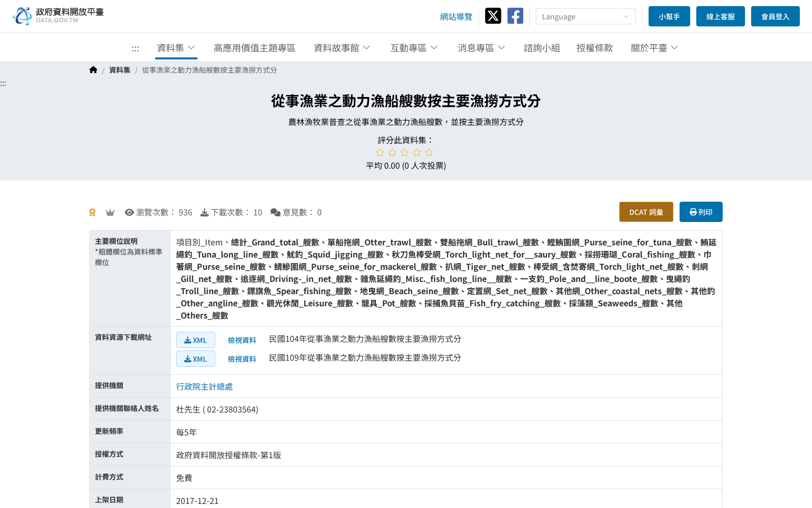Click the 每5年 update frequency value

(186, 432)
